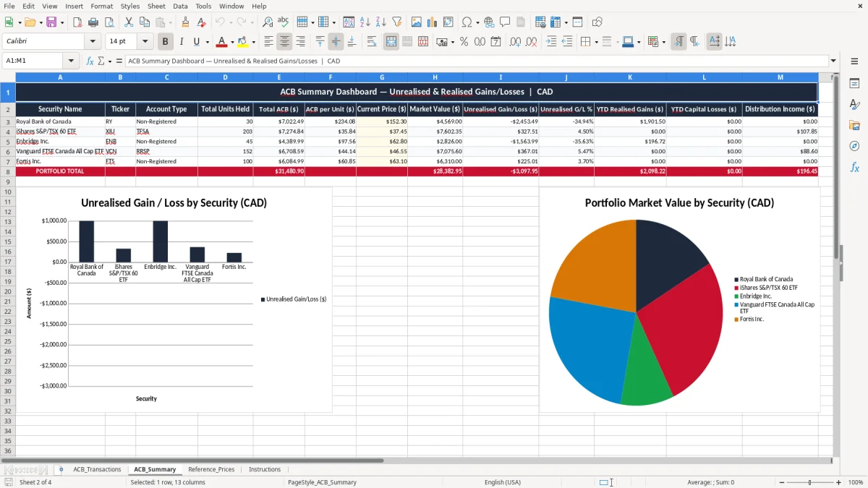Image resolution: width=868 pixels, height=488 pixels.
Task: Apply the yellow background color button
Action: (x=242, y=42)
